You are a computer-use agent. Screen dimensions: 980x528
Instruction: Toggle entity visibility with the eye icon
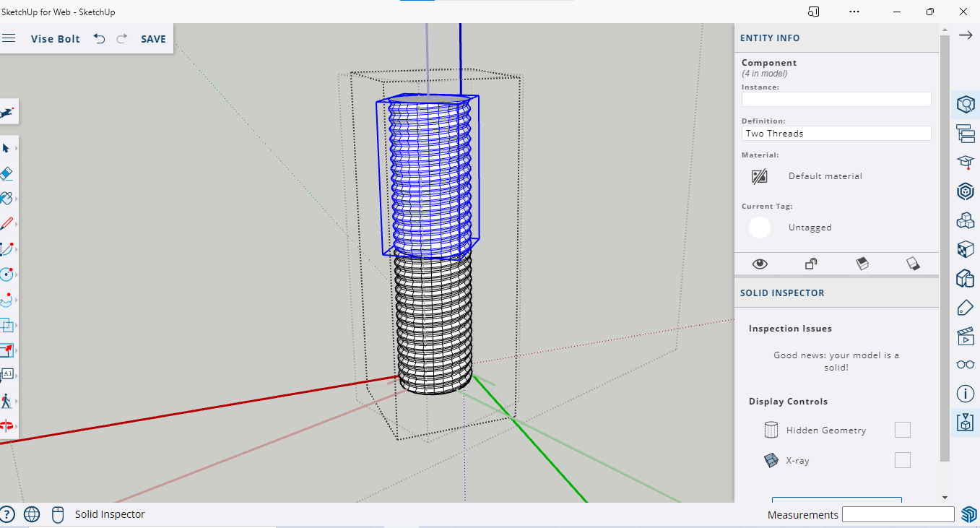[760, 264]
